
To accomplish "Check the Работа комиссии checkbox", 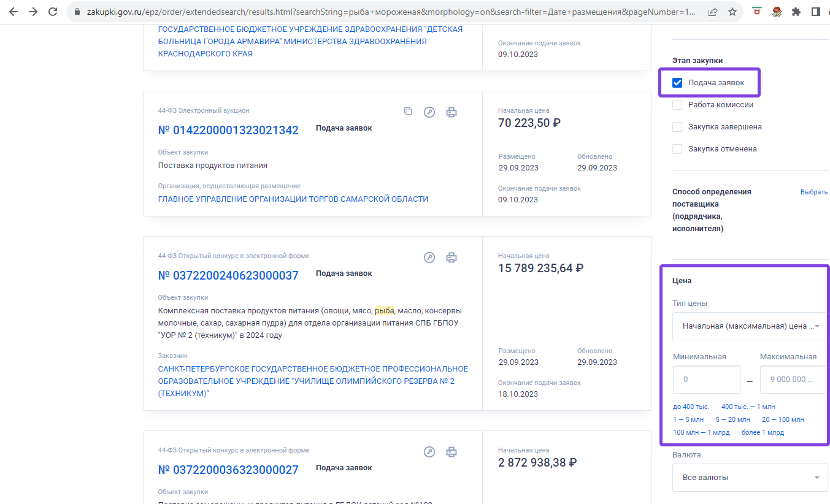I will (677, 105).
